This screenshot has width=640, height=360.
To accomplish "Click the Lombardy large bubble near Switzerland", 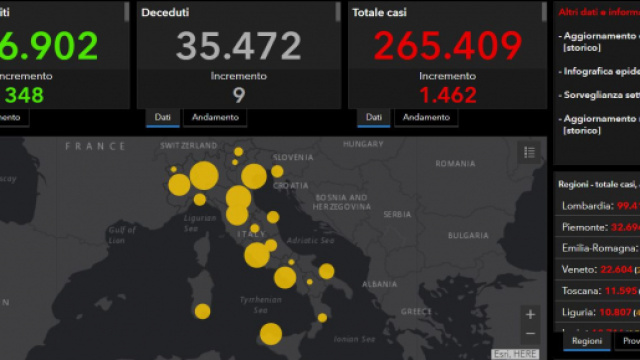I will click(204, 176).
